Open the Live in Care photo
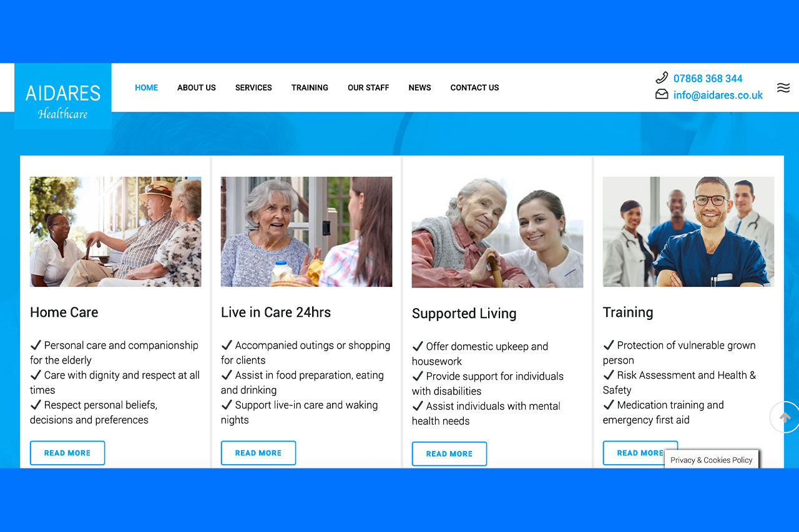This screenshot has width=799, height=532. coord(306,232)
